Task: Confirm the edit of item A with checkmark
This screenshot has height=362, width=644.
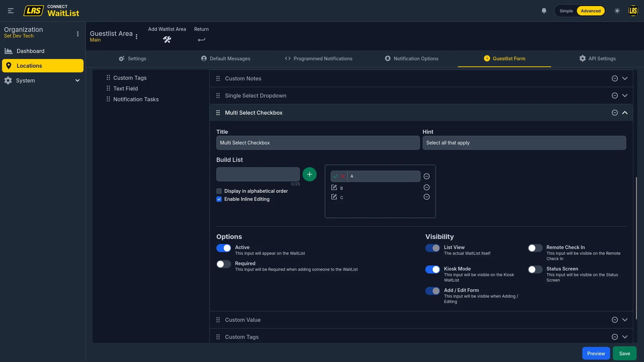Action: pyautogui.click(x=335, y=176)
